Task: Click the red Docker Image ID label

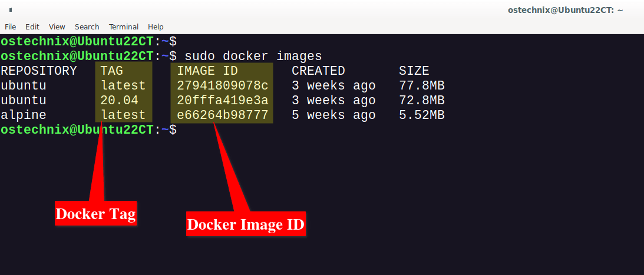Action: (246, 224)
